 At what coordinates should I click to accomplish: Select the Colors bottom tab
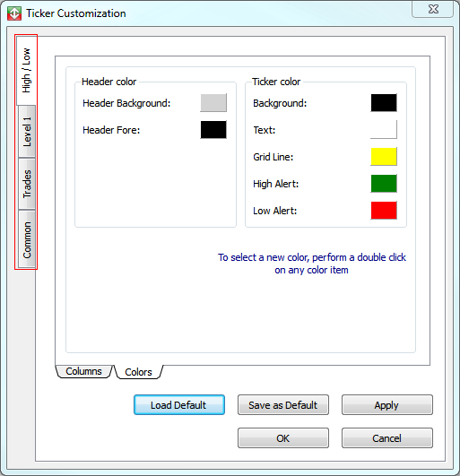138,372
